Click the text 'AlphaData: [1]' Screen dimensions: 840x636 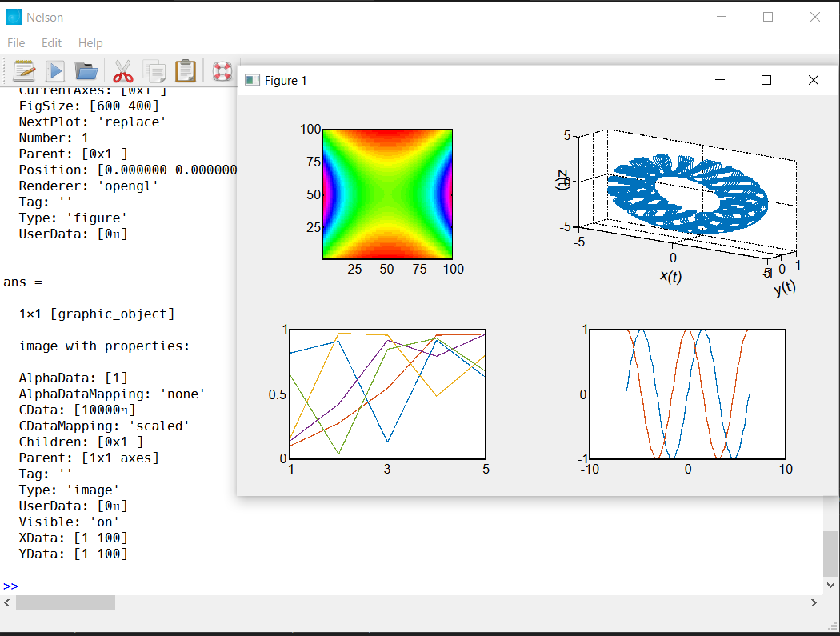pyautogui.click(x=74, y=378)
